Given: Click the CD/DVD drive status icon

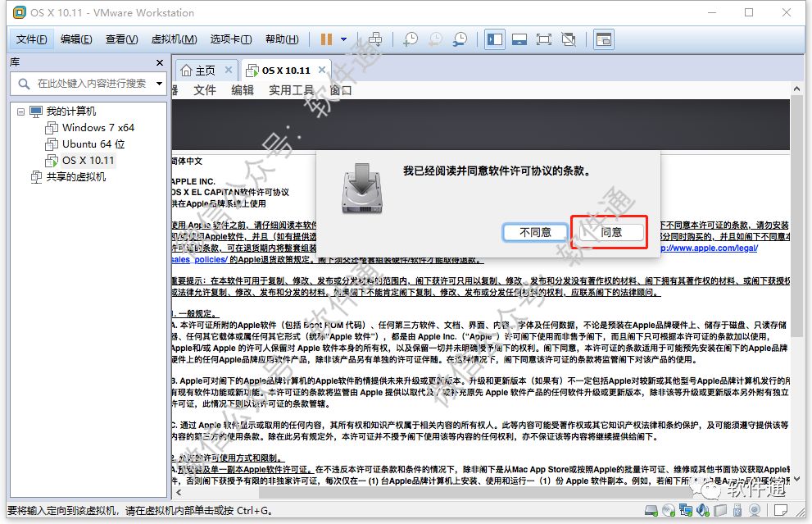Looking at the screenshot, I should point(669,511).
